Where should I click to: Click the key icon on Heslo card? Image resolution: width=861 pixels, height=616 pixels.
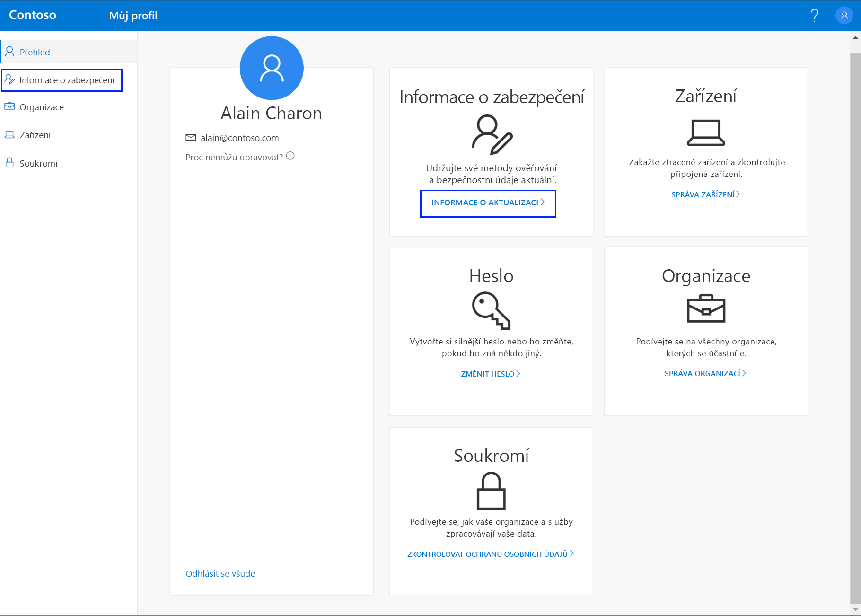(x=491, y=310)
